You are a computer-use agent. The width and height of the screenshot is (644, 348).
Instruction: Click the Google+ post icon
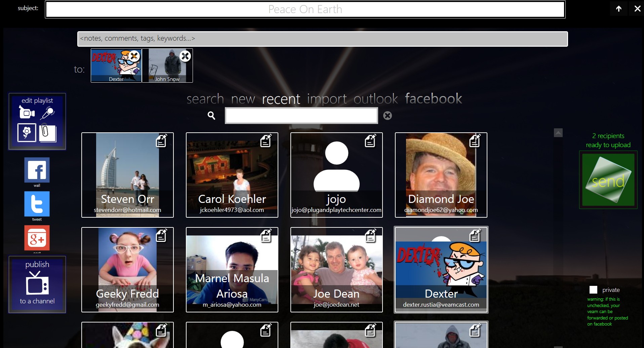point(37,238)
